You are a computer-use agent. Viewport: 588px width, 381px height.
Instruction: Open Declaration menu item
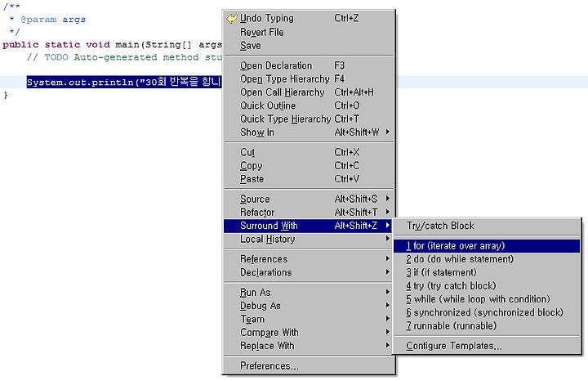tap(309, 65)
